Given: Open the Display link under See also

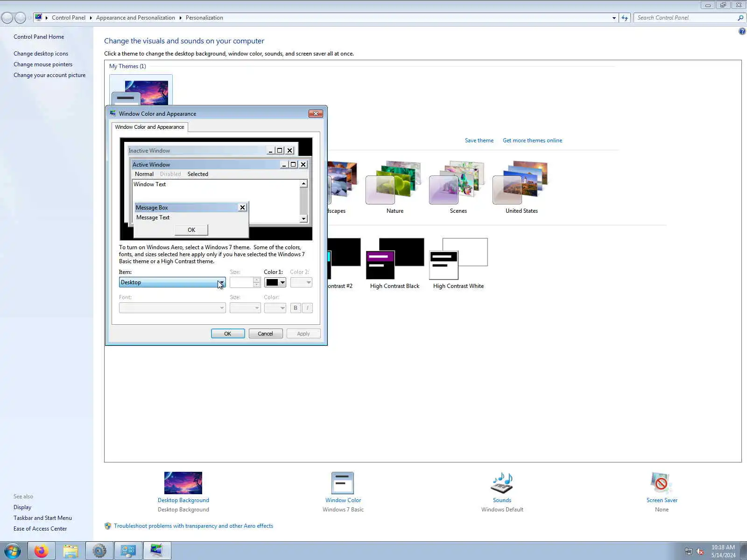Looking at the screenshot, I should [x=22, y=507].
